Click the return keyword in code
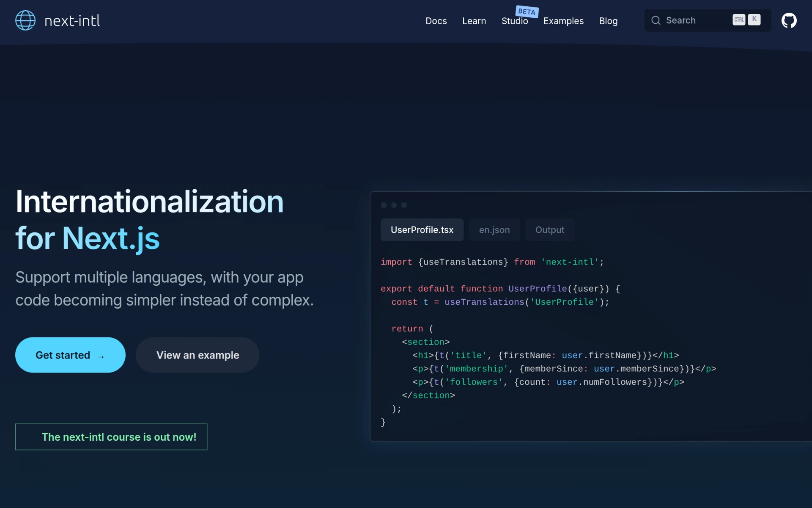Viewport: 812px width, 508px height. 407,329
